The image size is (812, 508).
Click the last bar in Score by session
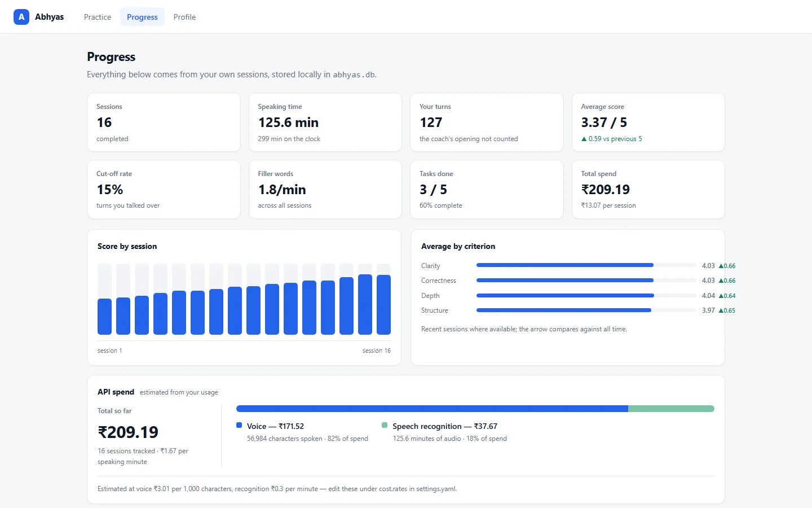click(383, 305)
